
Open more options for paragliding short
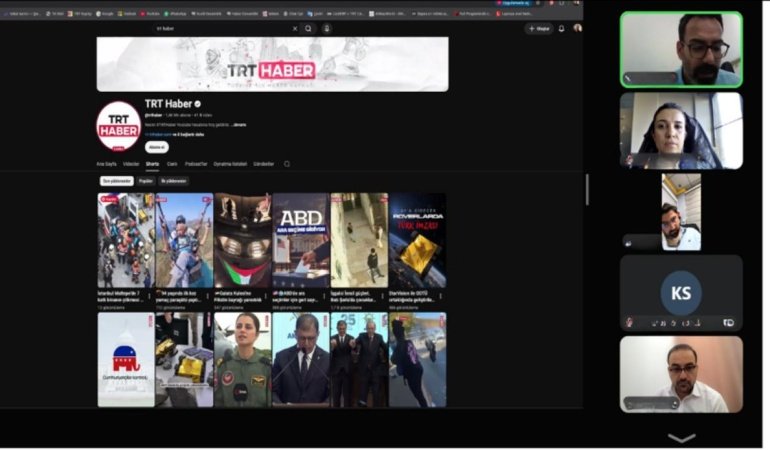click(x=208, y=296)
